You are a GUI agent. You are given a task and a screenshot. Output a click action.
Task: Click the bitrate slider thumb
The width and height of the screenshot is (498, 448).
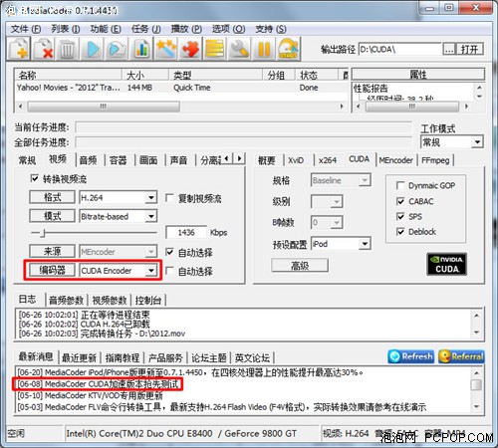43,233
